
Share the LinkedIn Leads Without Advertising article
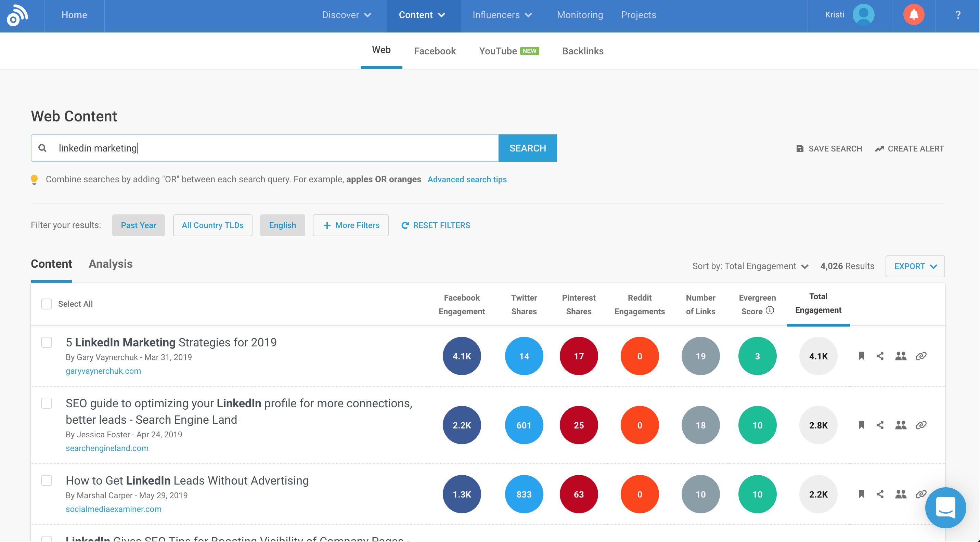coord(880,494)
